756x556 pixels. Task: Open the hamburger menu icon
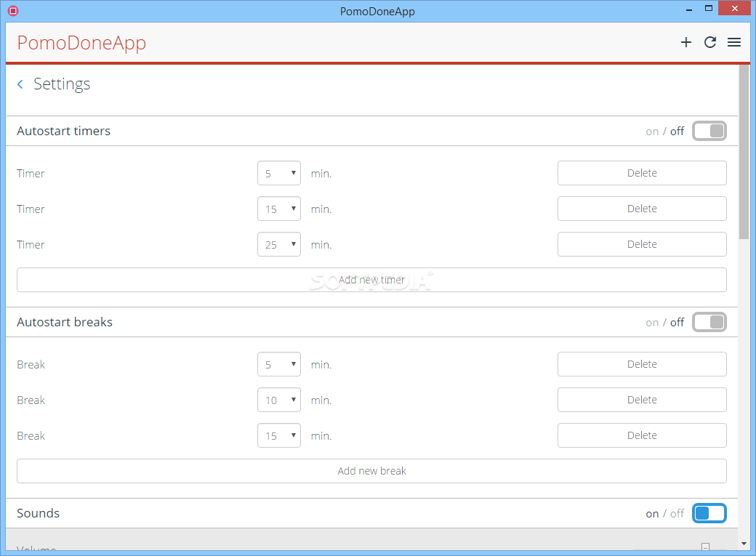pos(733,42)
